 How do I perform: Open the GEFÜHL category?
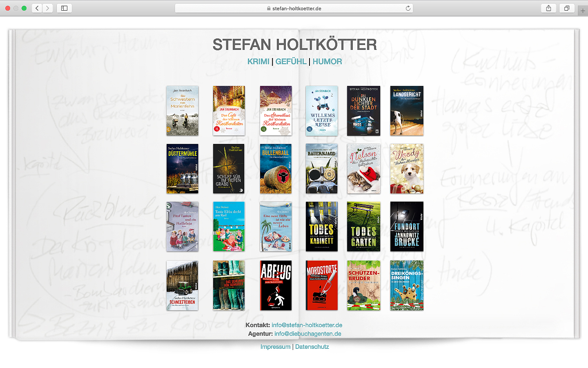[291, 62]
